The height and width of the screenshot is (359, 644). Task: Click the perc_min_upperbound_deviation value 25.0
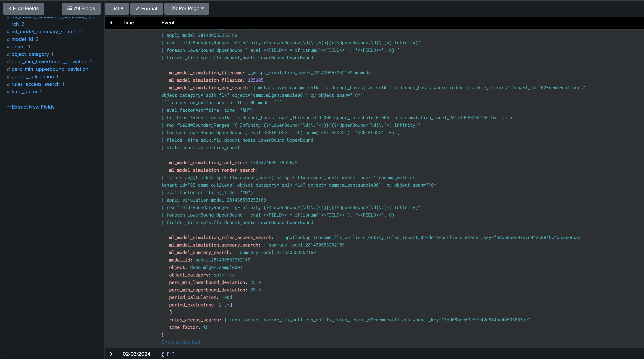click(255, 290)
